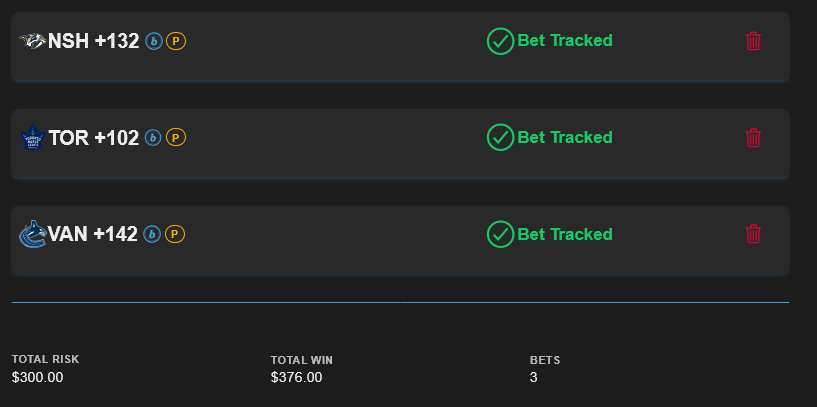
Task: Click orange 'P' badge beside NSH +132
Action: coord(176,41)
